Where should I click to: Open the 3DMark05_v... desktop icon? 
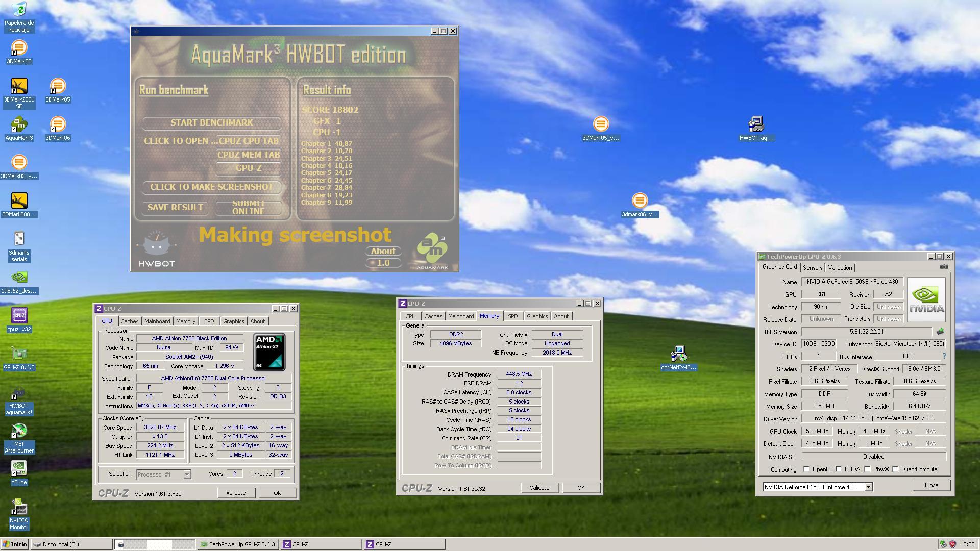tap(601, 129)
